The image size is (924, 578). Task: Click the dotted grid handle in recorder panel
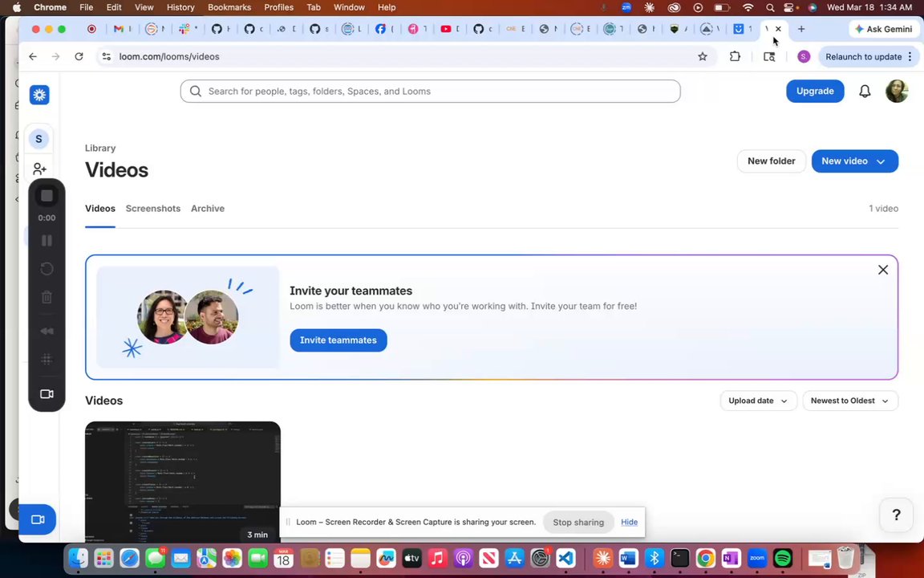47,359
